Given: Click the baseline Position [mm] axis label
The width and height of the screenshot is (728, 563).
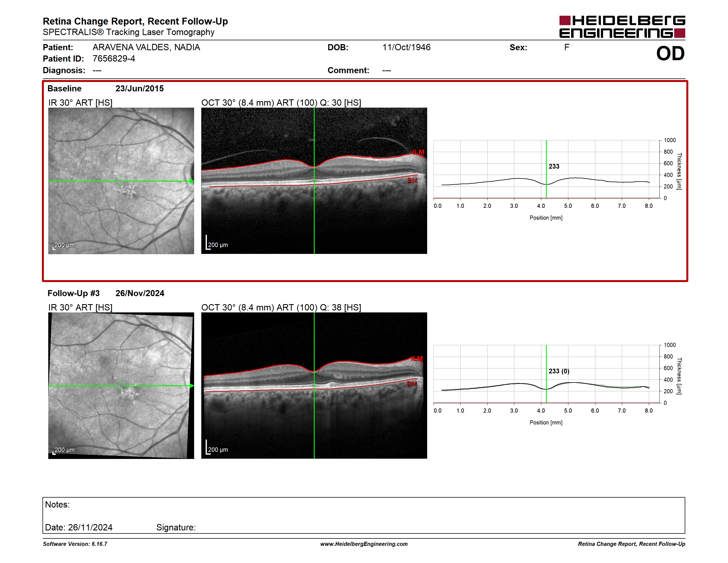Looking at the screenshot, I should [x=546, y=218].
